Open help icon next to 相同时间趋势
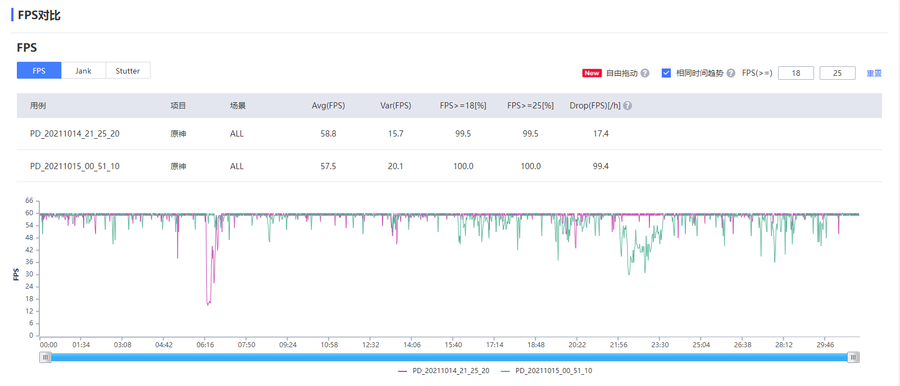The image size is (900, 386). click(731, 74)
